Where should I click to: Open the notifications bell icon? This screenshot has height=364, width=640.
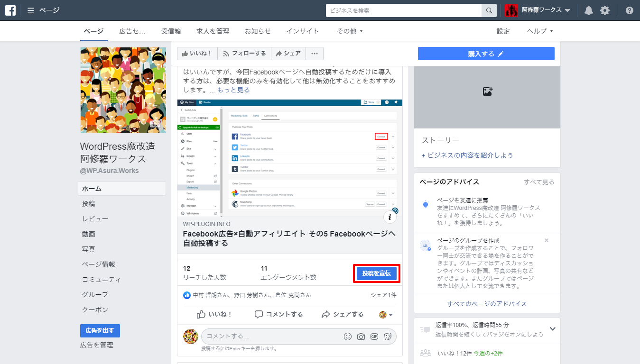coord(588,10)
